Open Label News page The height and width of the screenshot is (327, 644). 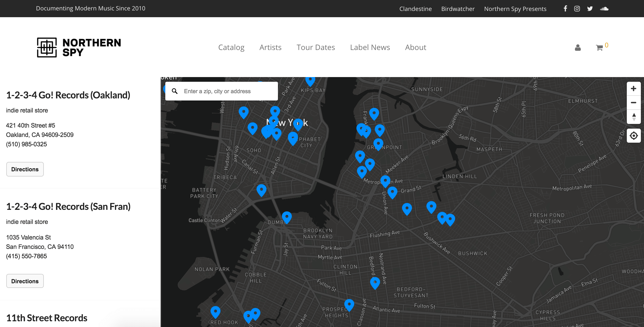370,47
